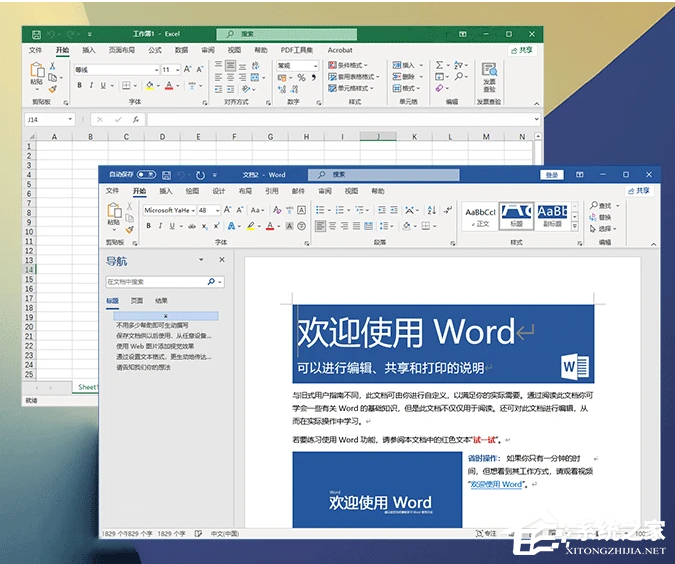Open Sort & Filter icon in Excel
Viewport: 675px width, 564px height.
point(458,65)
